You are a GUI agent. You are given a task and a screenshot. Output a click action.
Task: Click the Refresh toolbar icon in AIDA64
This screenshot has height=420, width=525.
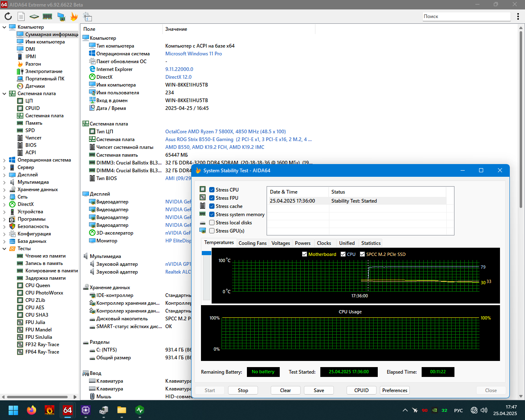tap(8, 16)
